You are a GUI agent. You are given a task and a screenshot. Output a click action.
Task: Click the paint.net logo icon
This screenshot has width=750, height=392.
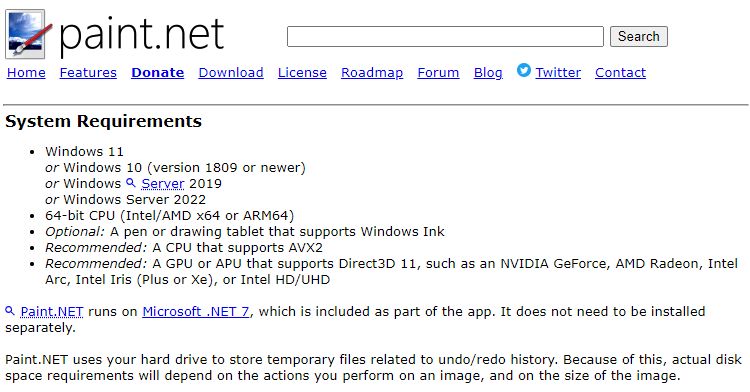(28, 34)
